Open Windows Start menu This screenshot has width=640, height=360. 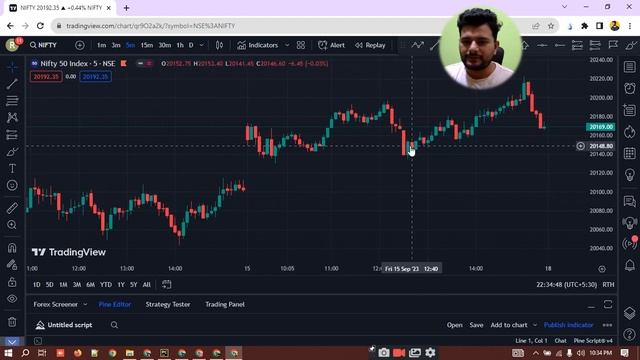pos(8,353)
